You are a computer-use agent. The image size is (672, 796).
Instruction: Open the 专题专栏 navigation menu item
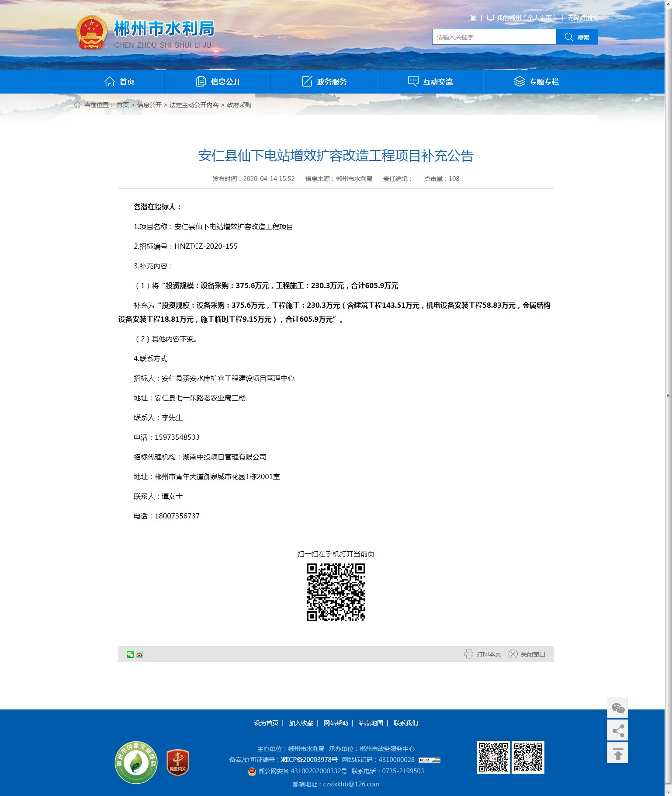pyautogui.click(x=537, y=82)
